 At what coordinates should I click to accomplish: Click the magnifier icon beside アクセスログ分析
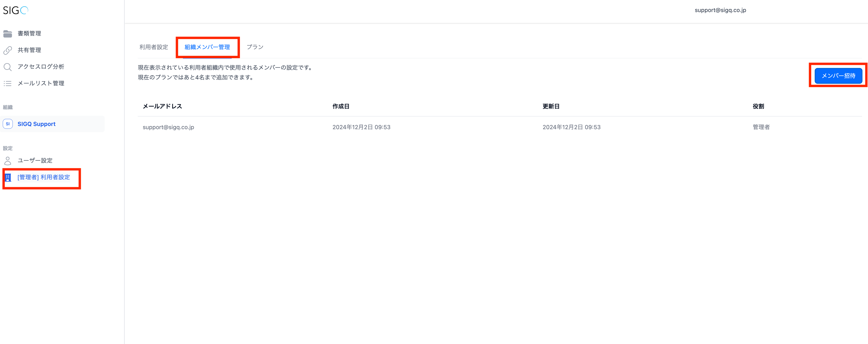[8, 67]
